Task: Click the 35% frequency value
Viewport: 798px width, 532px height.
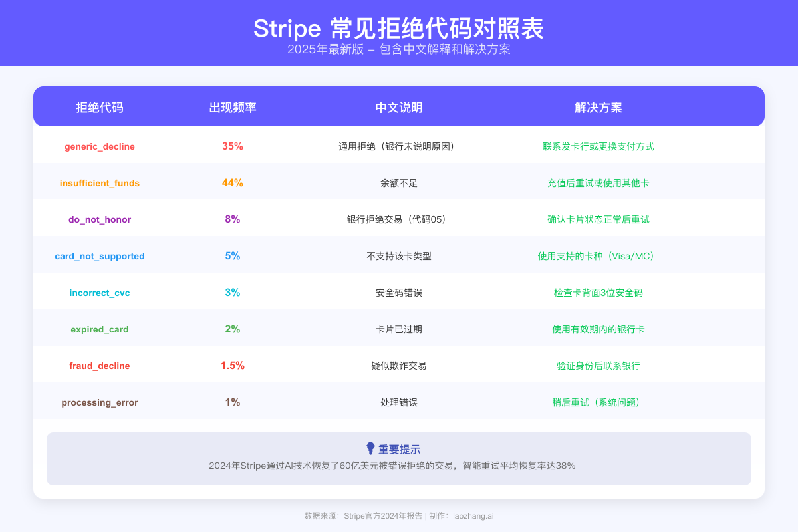Action: pyautogui.click(x=233, y=146)
